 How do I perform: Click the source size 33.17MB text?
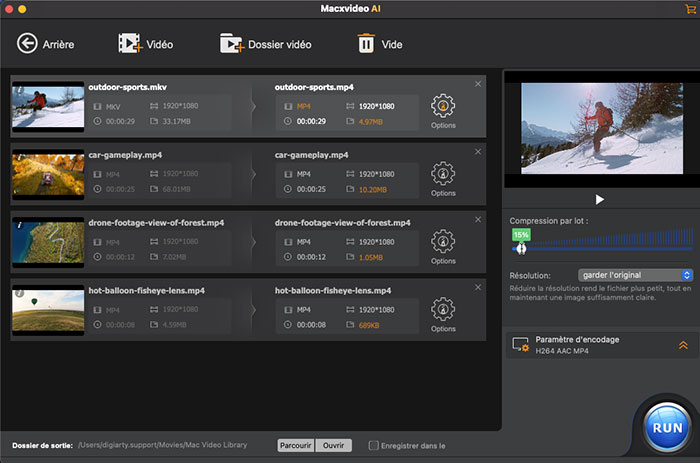pos(177,121)
